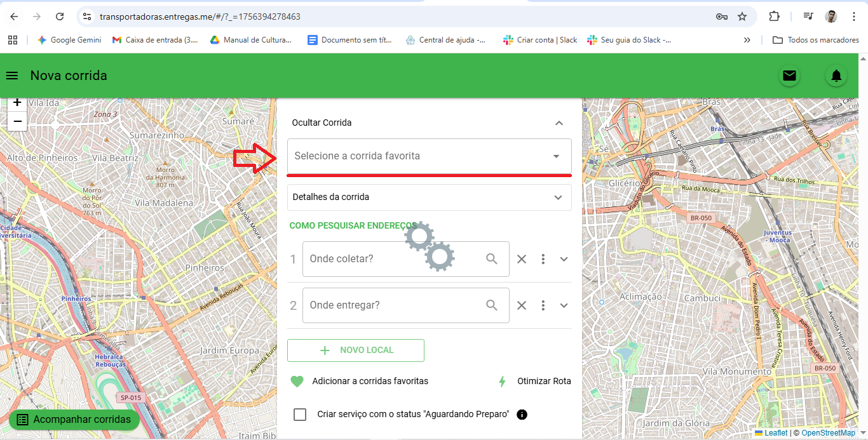Open the 'Caixa de entrada' Gmail bookmark
The image size is (868, 440).
(x=155, y=40)
